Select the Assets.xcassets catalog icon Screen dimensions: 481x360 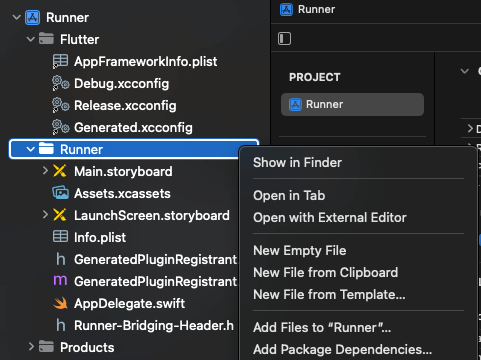pos(60,193)
